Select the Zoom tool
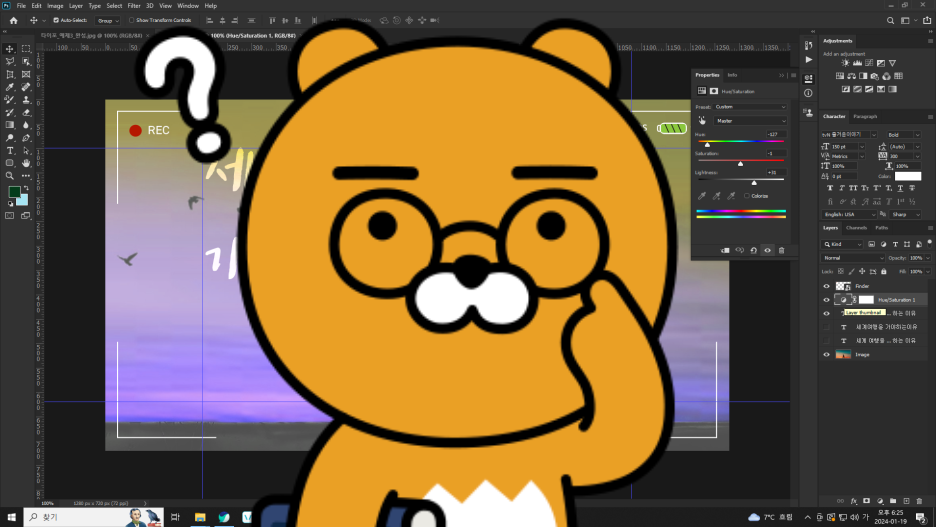The height and width of the screenshot is (527, 936). [x=10, y=176]
